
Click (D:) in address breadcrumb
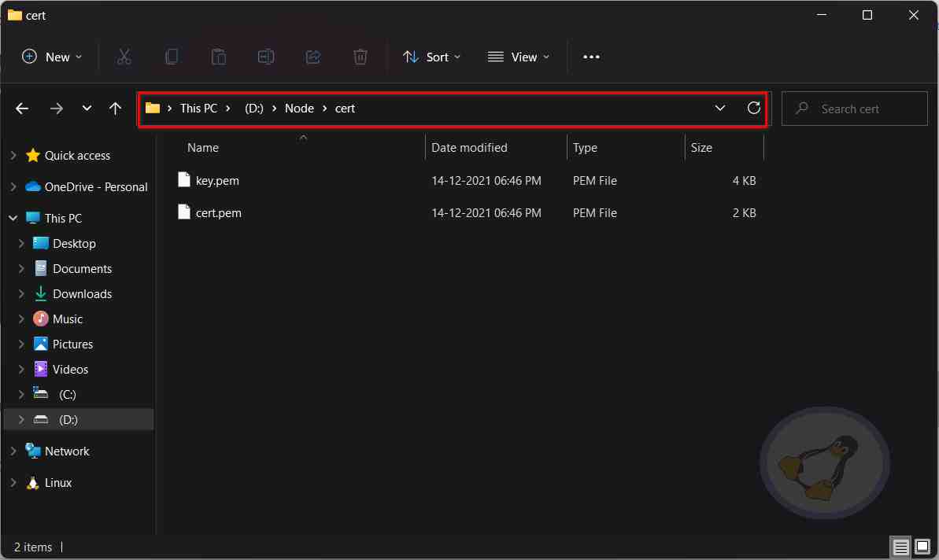click(254, 109)
